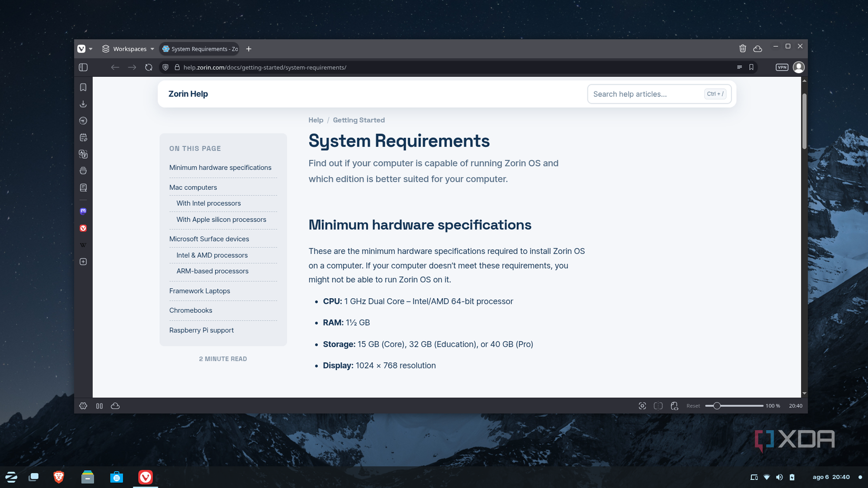The width and height of the screenshot is (868, 488).
Task: Toggle the sidebar panel visibility
Action: click(83, 67)
